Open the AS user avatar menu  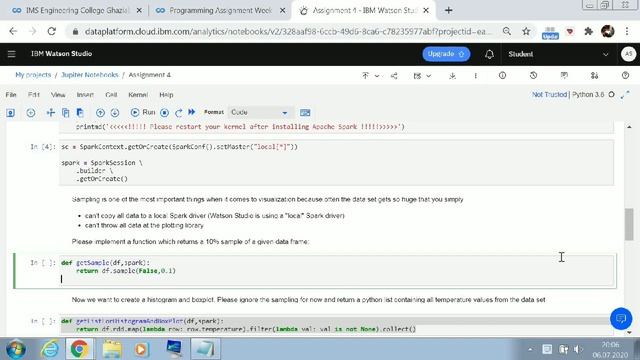click(628, 54)
